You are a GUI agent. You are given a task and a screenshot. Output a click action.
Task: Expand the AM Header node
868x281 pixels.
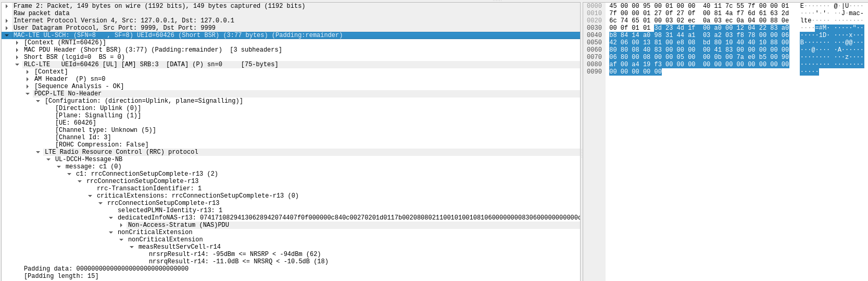pyautogui.click(x=28, y=79)
